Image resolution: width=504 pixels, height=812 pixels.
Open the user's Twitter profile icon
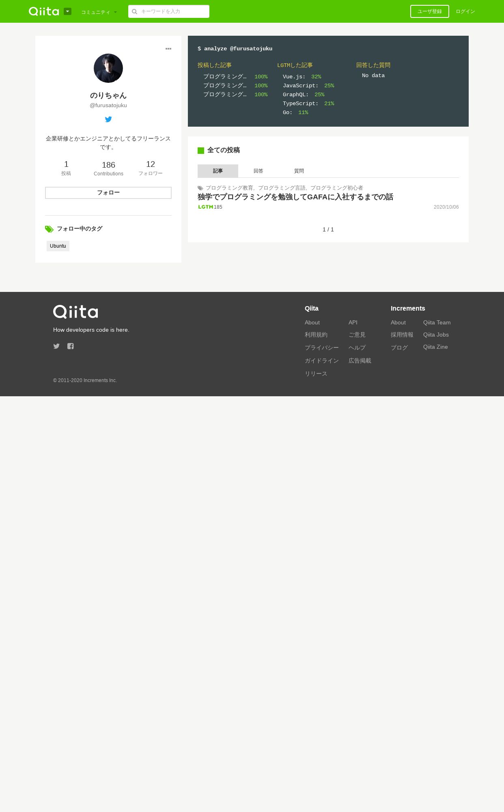coord(108,119)
